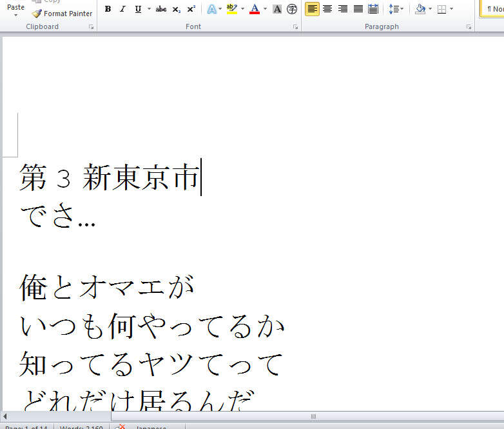Click the horizontal scrollbar thumb

pyautogui.click(x=313, y=417)
